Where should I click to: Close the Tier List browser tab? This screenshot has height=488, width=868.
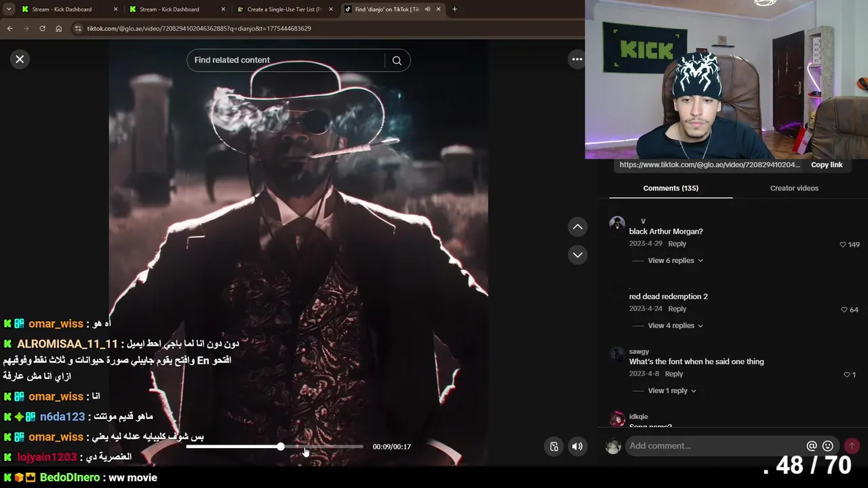pos(331,9)
